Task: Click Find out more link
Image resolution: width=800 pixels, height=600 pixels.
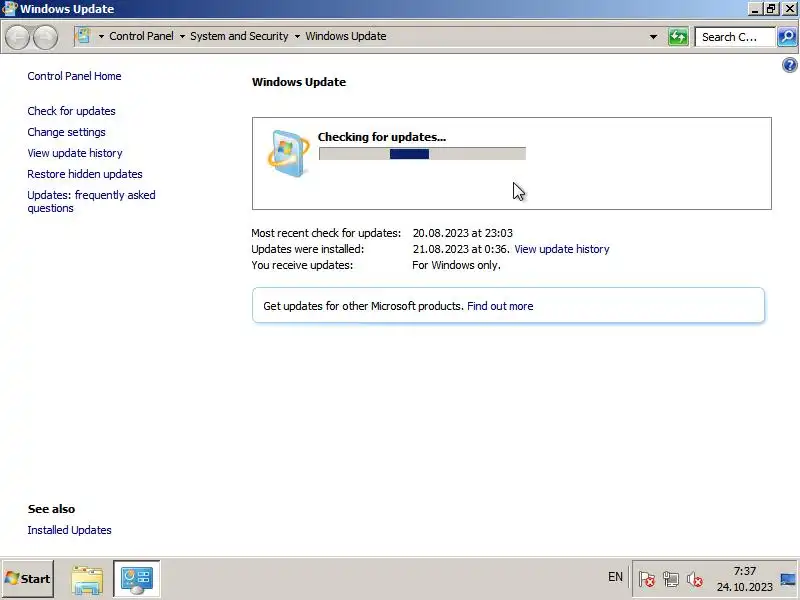Action: (x=500, y=306)
